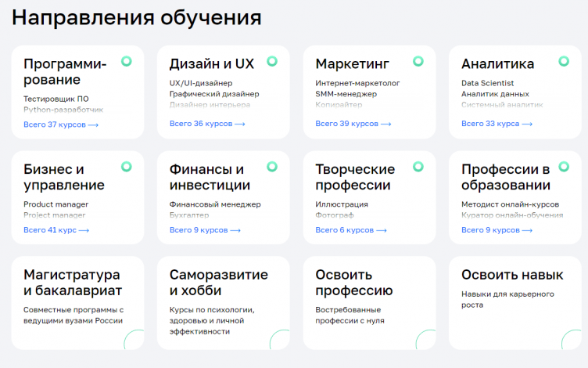Select 'Графический дизайнер' course entry
The image size is (588, 368).
coord(214,94)
